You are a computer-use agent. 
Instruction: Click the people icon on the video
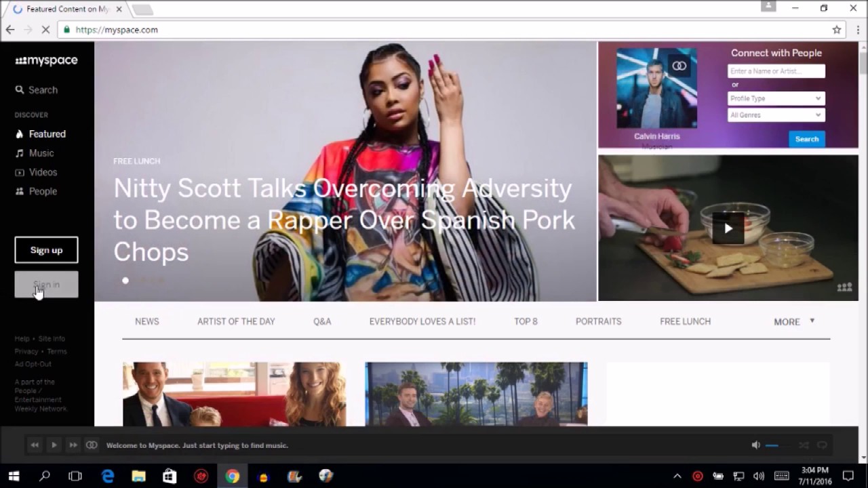click(844, 287)
